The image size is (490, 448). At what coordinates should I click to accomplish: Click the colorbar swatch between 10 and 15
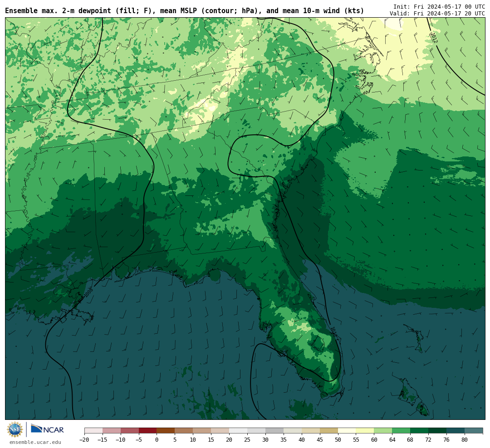click(202, 431)
